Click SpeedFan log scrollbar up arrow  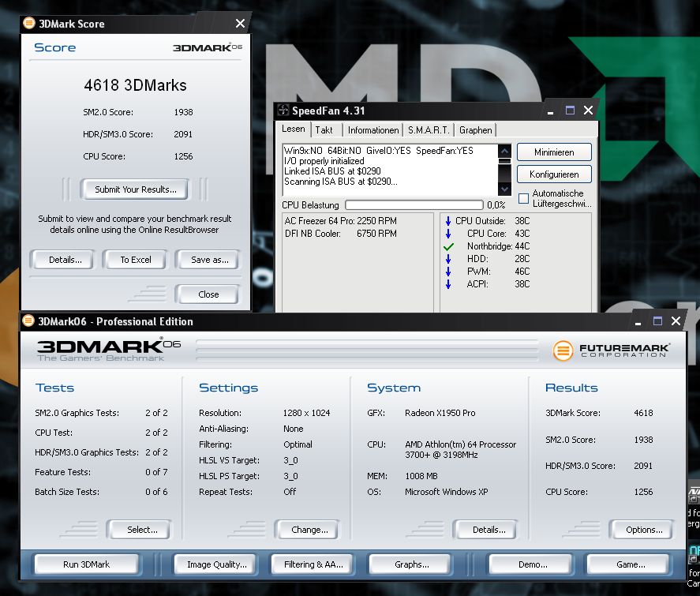click(504, 151)
